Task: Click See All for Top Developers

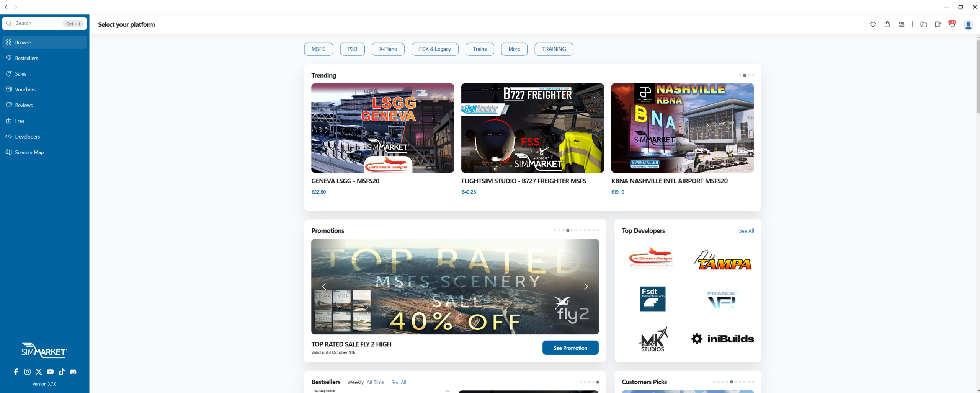Action: pos(746,231)
